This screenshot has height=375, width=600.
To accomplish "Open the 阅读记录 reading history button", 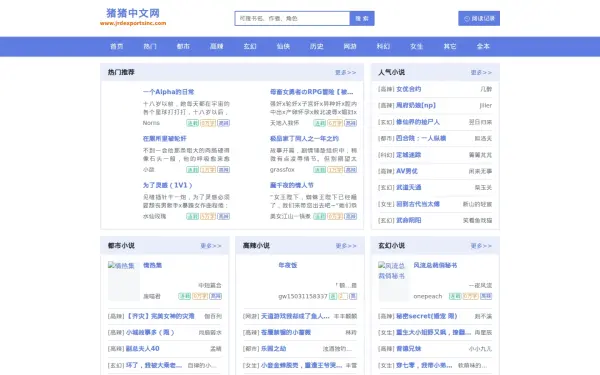I will coord(479,18).
